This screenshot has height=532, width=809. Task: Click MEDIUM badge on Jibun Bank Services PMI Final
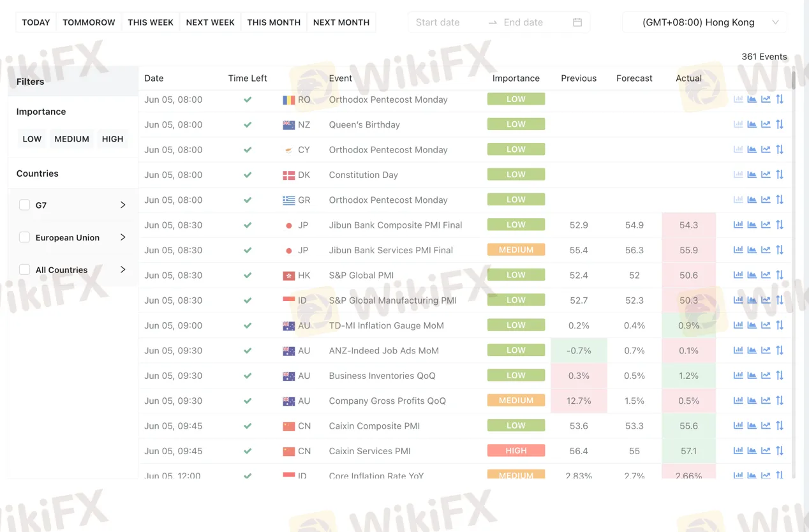pos(516,250)
